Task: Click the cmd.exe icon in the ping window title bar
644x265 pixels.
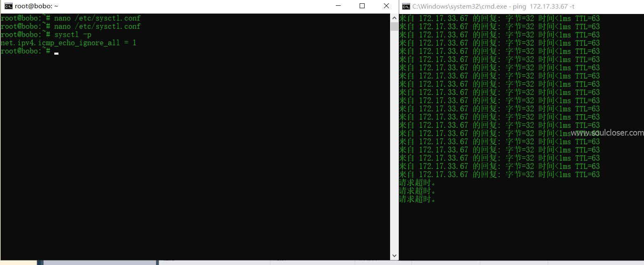Action: [405, 6]
